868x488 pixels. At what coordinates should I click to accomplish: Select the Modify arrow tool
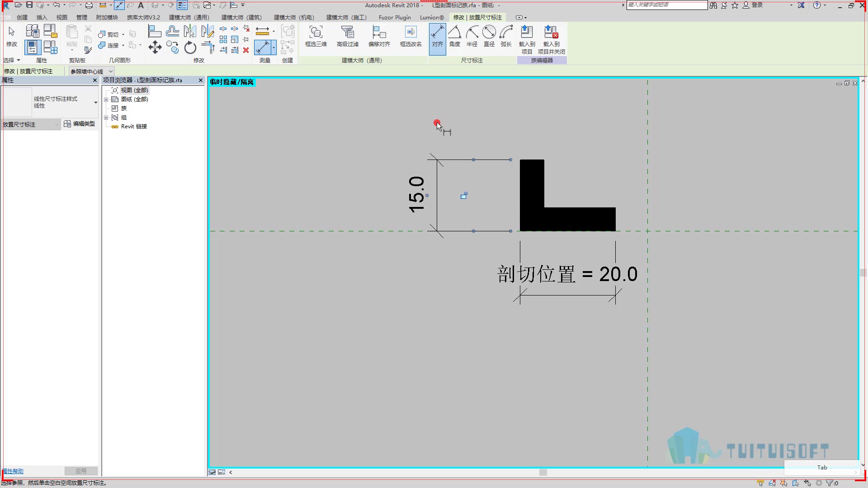(12, 36)
